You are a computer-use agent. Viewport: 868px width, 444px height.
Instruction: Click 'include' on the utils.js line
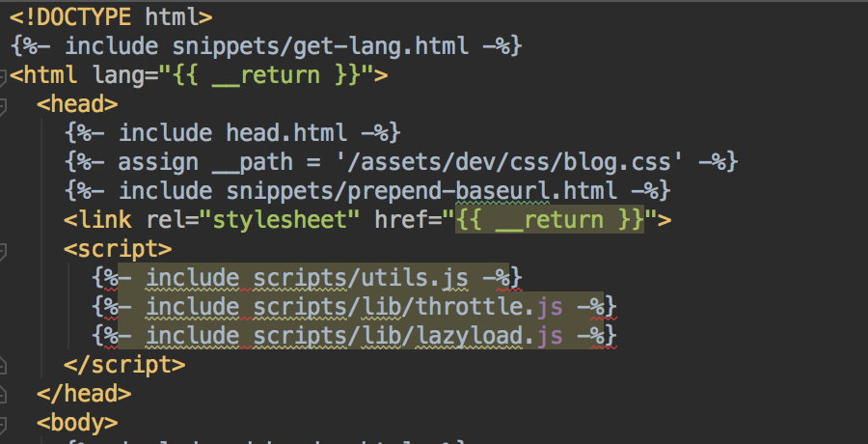click(192, 278)
